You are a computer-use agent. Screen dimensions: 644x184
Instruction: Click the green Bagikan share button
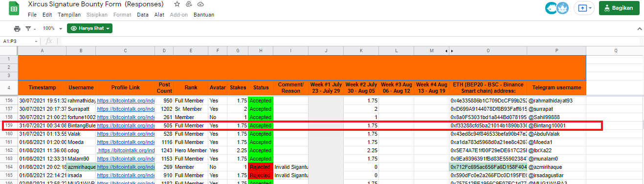619,8
